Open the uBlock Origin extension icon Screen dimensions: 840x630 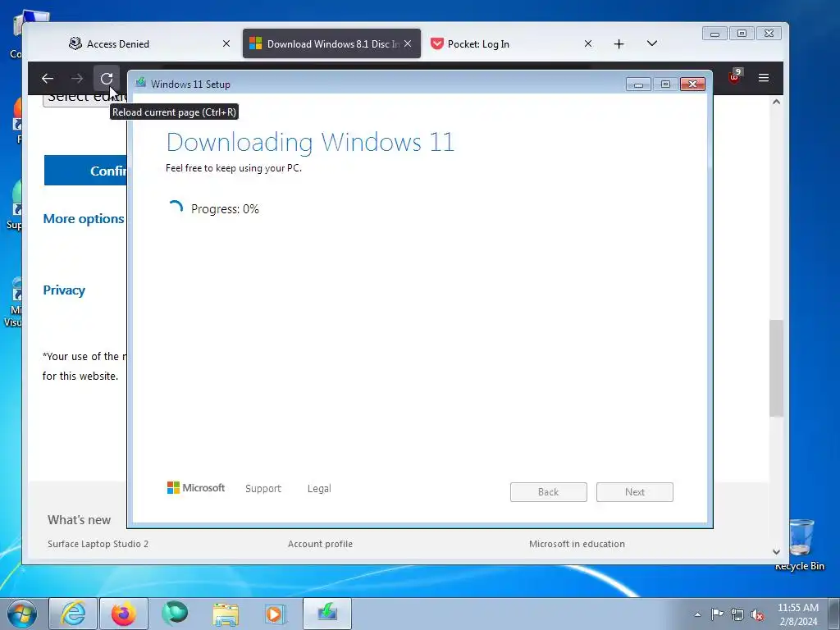(x=734, y=76)
